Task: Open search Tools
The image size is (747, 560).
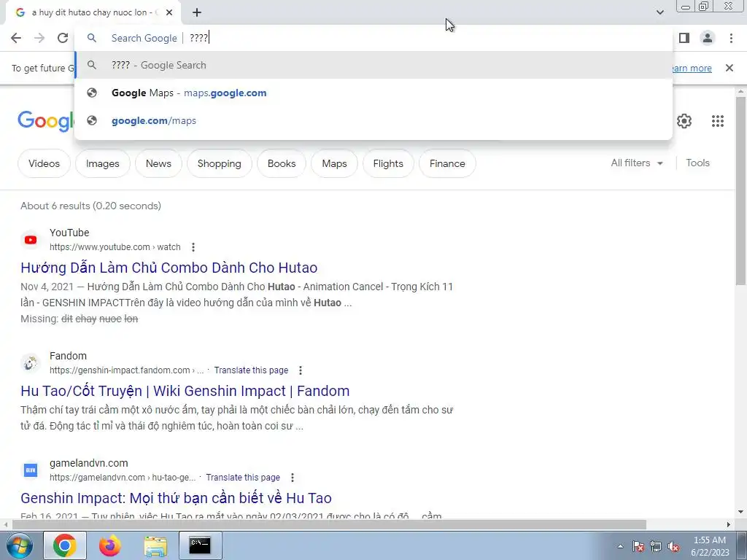Action: 697,163
